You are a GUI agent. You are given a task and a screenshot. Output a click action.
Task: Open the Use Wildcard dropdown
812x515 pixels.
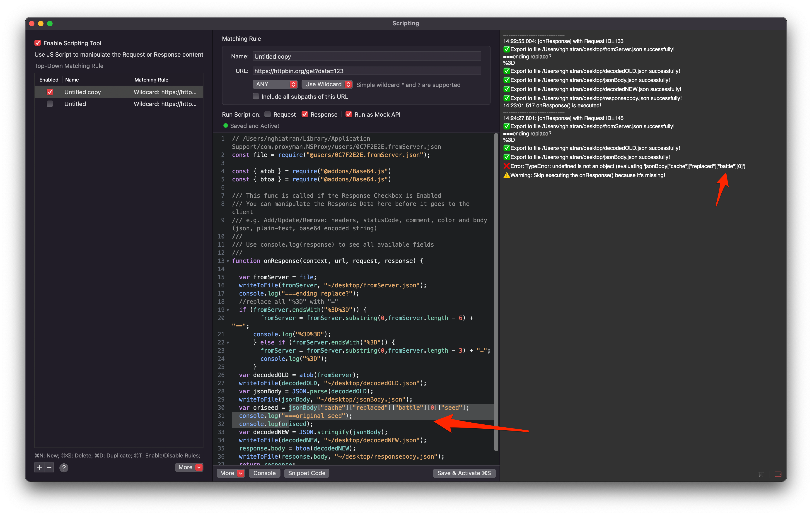click(x=327, y=84)
